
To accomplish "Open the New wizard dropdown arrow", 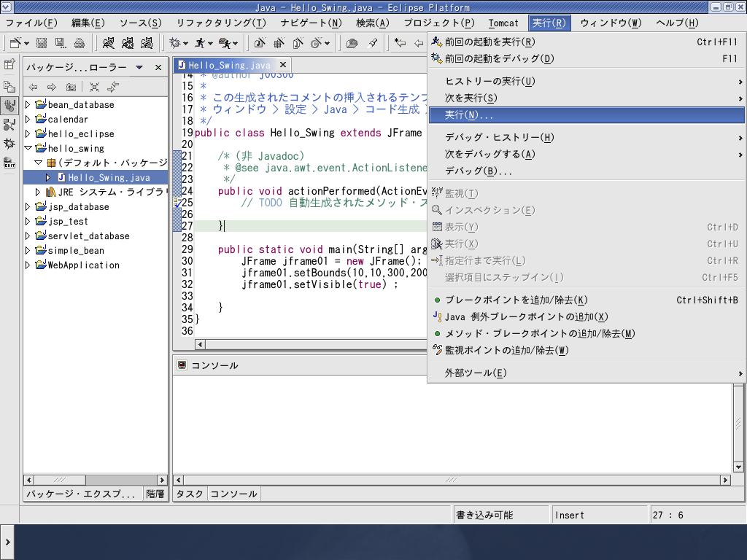I will [26, 43].
